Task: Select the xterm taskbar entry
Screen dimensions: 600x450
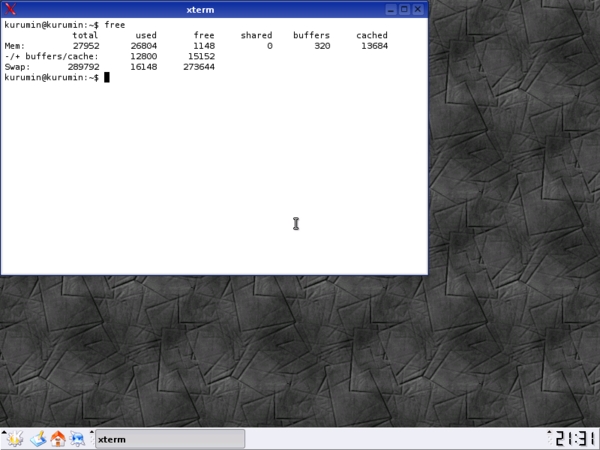Action: click(x=170, y=439)
